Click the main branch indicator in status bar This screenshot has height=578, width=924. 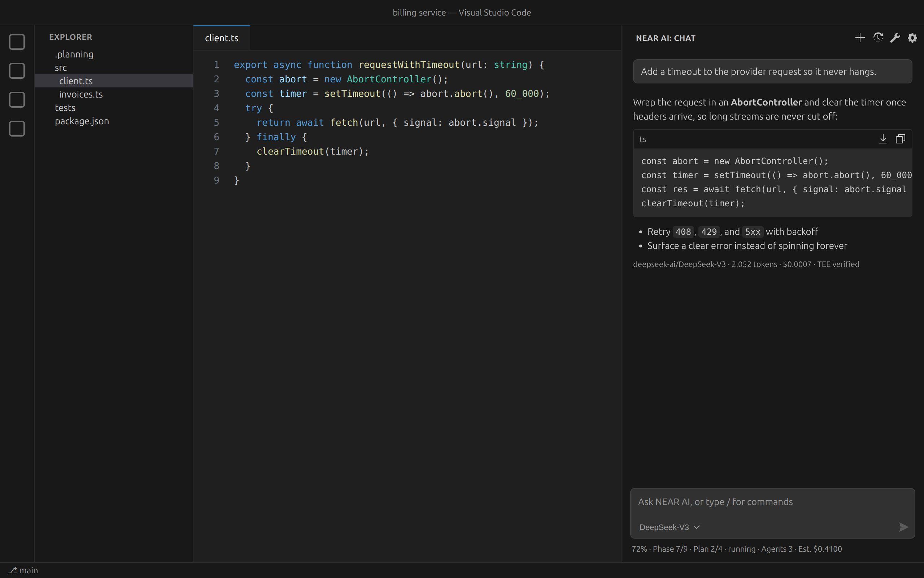(23, 570)
